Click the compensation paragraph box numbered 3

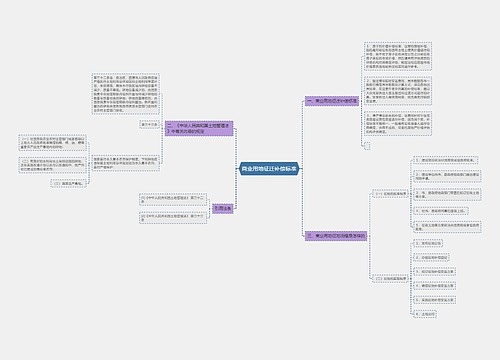(398, 124)
